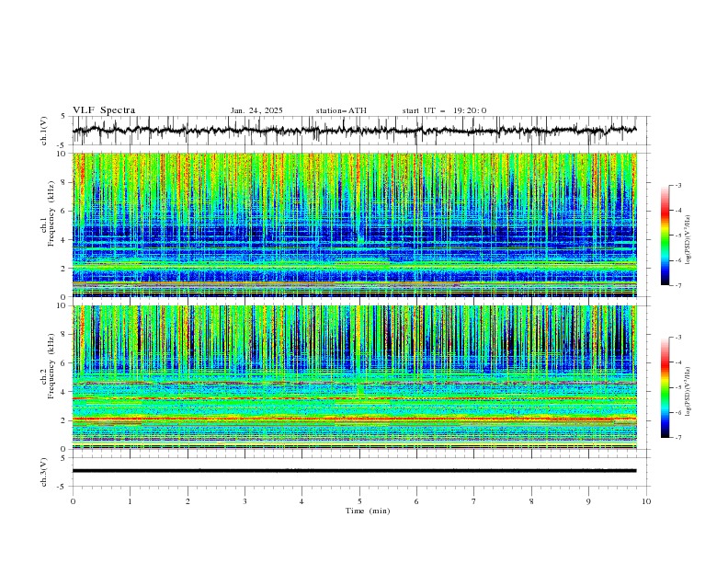The image size is (728, 563).
Task: Click the "-7" tick on ch.2 color bar
Action: pyautogui.click(x=678, y=438)
